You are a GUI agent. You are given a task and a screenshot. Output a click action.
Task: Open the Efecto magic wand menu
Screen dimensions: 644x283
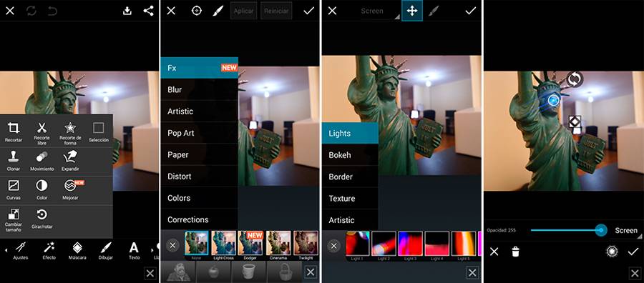point(49,250)
